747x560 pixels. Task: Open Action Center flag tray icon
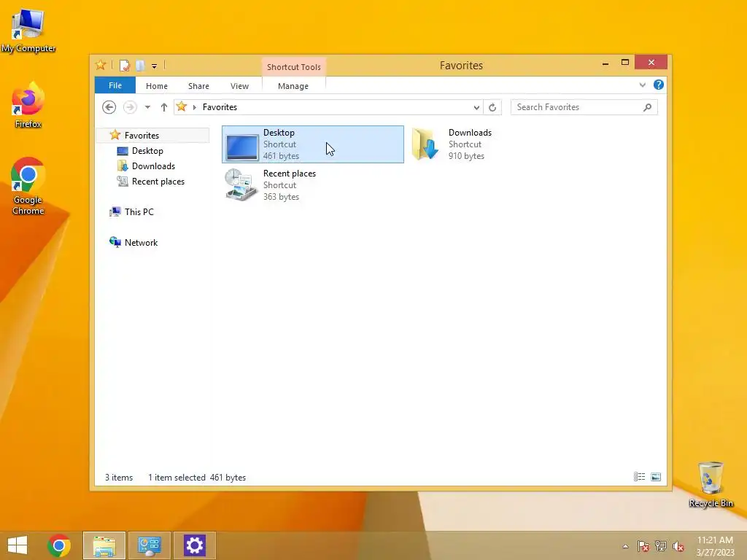point(643,546)
